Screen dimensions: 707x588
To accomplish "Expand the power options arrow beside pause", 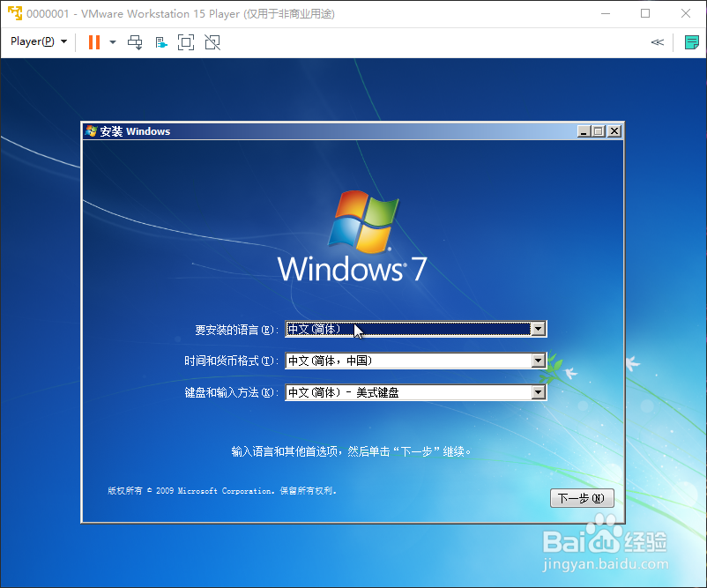I will [x=113, y=42].
